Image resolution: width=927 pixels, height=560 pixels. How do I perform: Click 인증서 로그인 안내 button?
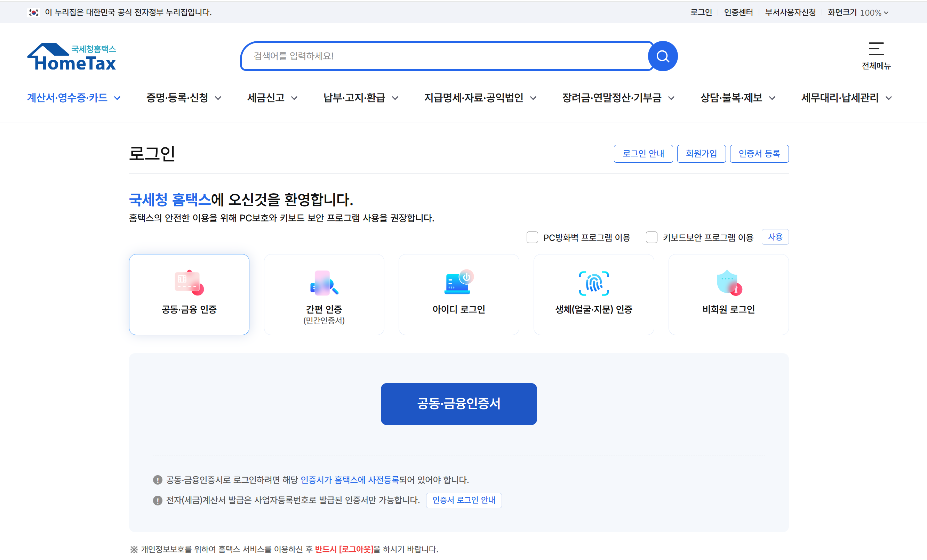pos(463,500)
